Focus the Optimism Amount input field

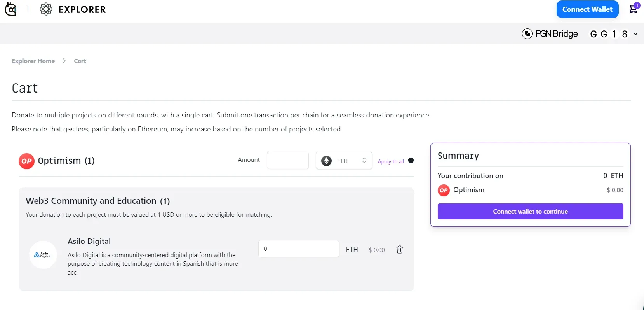click(x=288, y=160)
